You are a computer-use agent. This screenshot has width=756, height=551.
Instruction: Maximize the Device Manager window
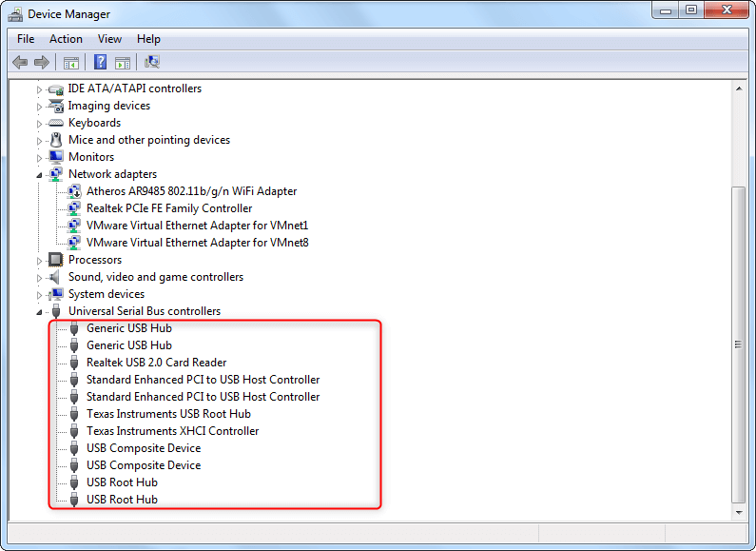(691, 10)
